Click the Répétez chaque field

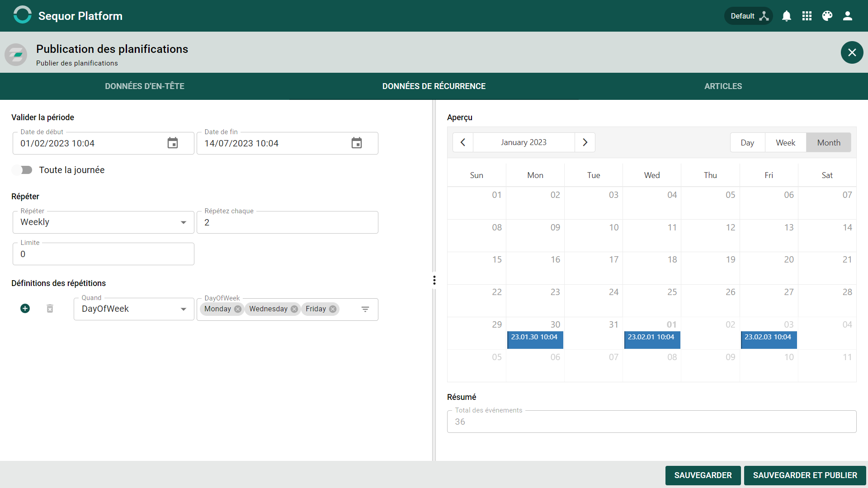(x=288, y=222)
